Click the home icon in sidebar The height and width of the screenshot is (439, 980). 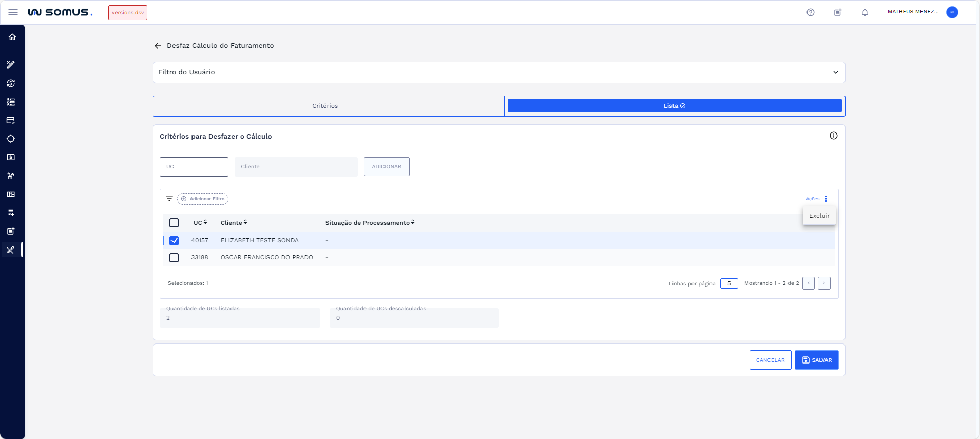(12, 37)
